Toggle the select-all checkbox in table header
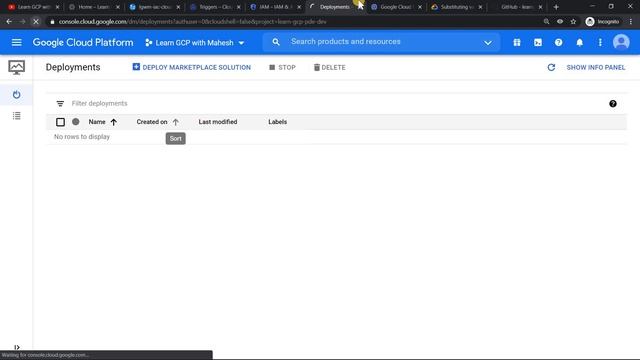Image resolution: width=640 pixels, height=360 pixels. (x=60, y=122)
